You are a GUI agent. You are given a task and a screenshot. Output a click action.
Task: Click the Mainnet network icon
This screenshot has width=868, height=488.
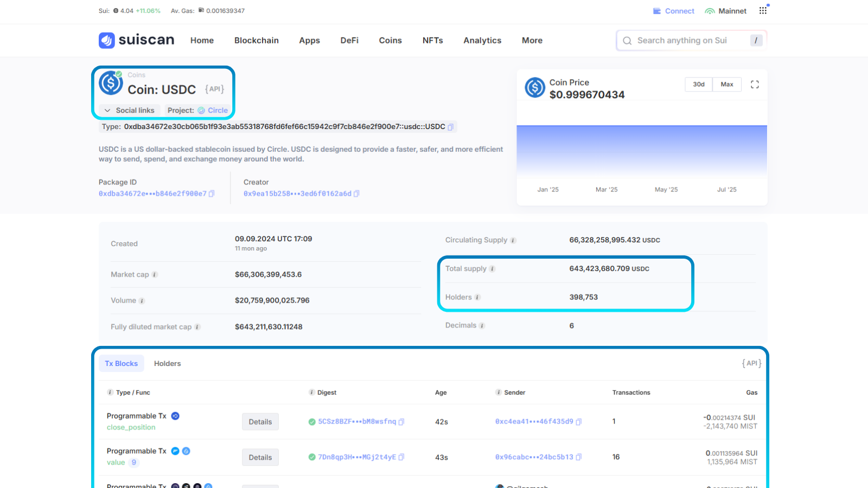click(x=710, y=11)
